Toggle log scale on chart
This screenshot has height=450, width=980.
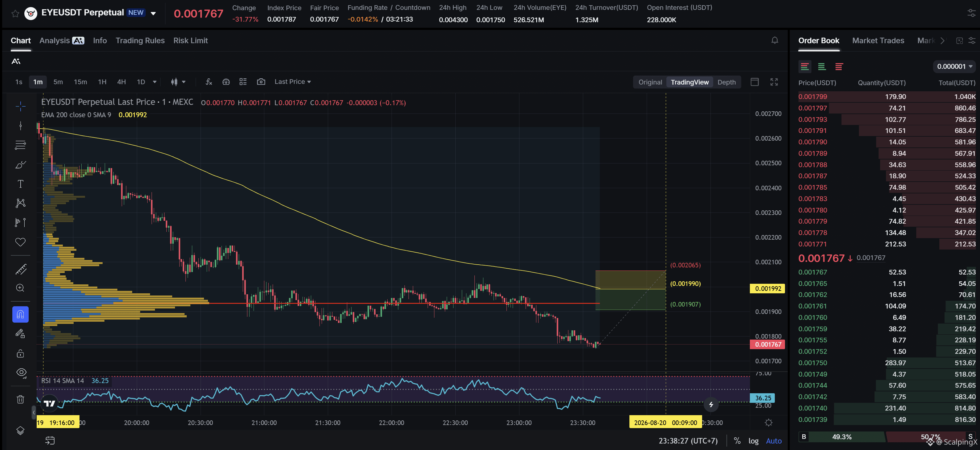[753, 441]
